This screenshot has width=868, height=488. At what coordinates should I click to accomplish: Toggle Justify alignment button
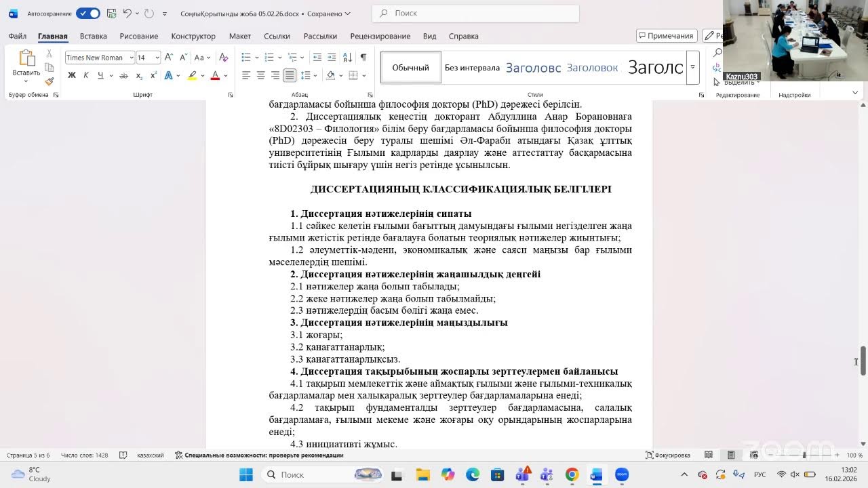(x=290, y=75)
